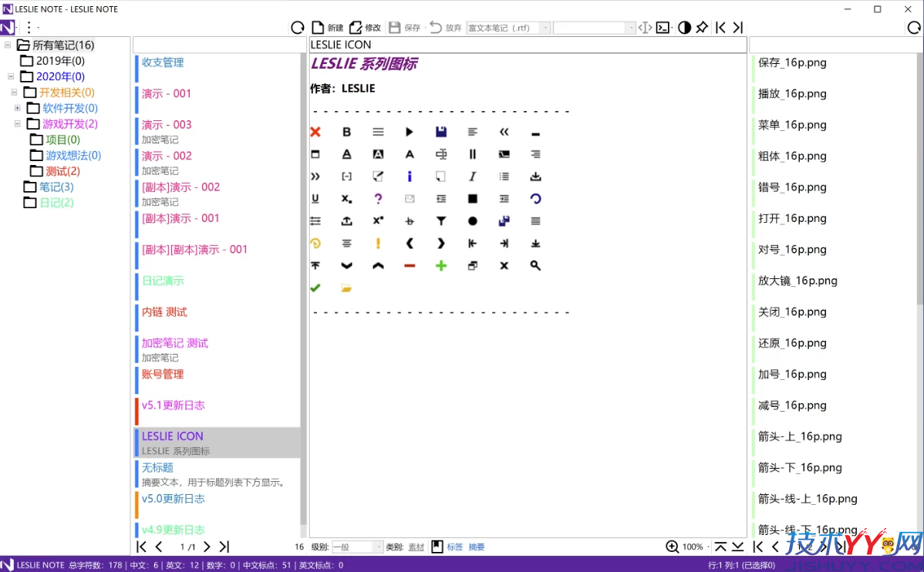Click the zoom magnifier icon beside 100%
This screenshot has width=924, height=572.
[x=673, y=547]
